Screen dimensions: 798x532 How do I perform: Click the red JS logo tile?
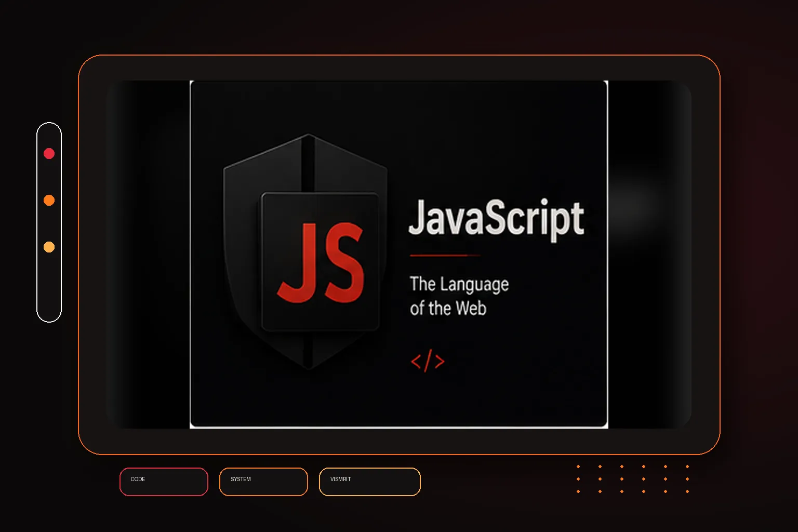[x=321, y=262]
